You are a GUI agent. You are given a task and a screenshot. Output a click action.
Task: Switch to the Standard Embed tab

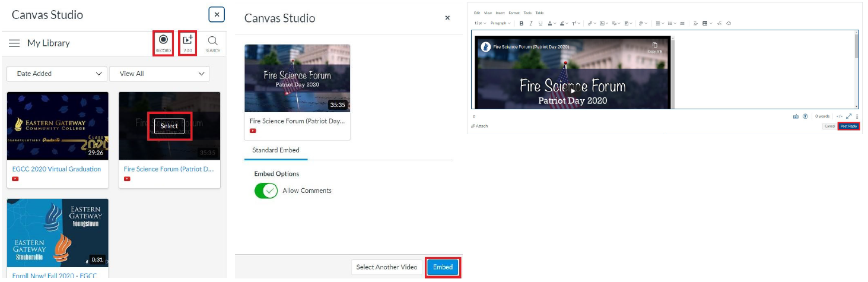[275, 150]
